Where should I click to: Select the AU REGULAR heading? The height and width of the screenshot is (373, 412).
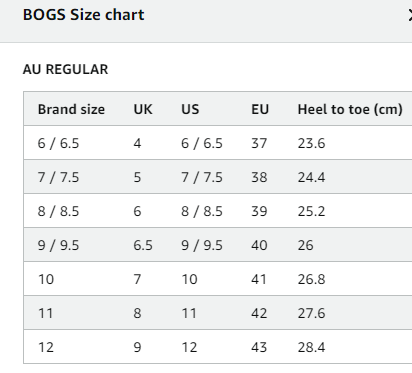coord(65,70)
